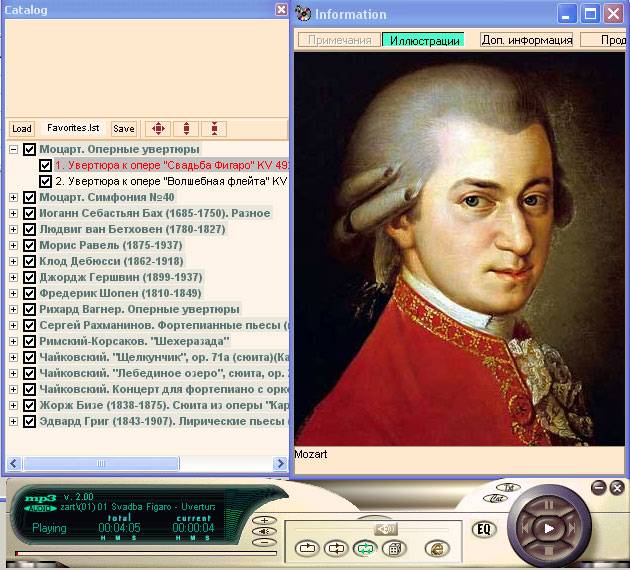
Task: Pause playback using the top Pause button
Action: 549,505
